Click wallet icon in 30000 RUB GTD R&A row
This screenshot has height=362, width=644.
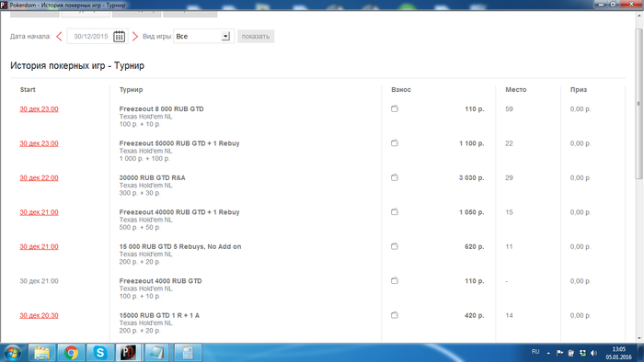(x=395, y=177)
